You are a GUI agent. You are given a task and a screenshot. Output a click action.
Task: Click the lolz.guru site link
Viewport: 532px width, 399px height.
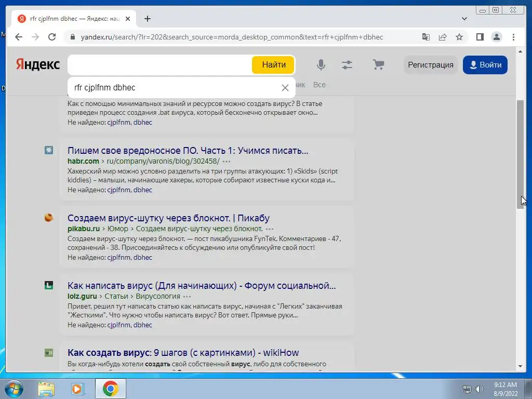(82, 296)
